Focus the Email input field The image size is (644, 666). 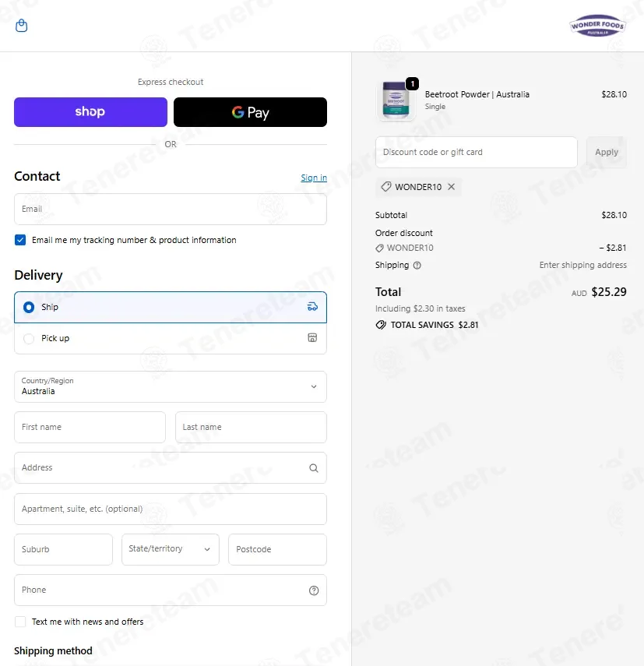coord(171,209)
